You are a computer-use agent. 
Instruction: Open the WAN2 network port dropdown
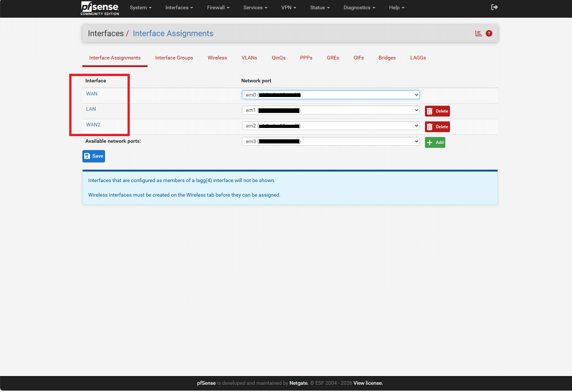coord(330,126)
